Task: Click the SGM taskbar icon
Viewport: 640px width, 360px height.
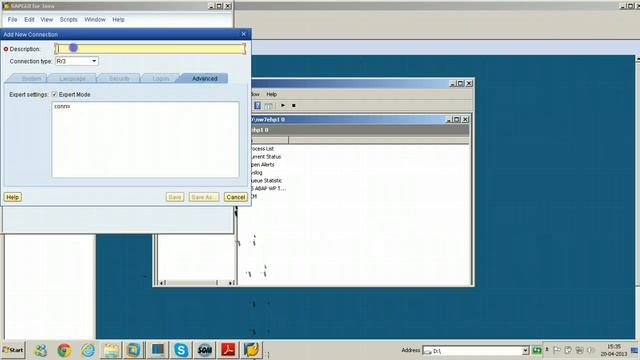Action: [204, 350]
